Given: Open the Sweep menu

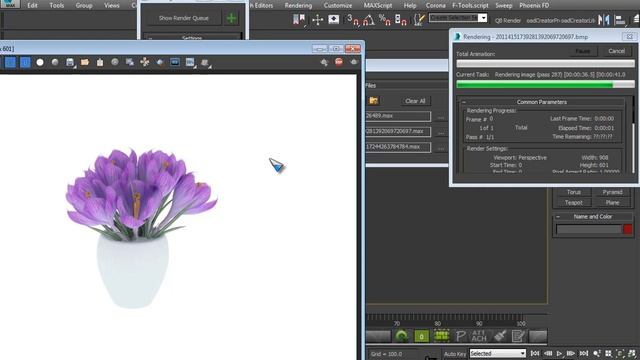Looking at the screenshot, I should pyautogui.click(x=503, y=5).
